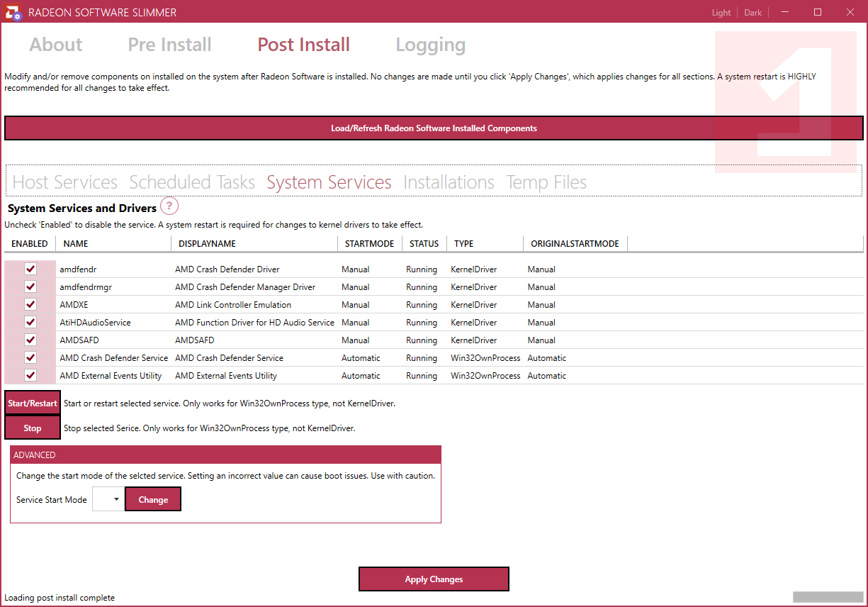Click the 'amdfendrmgr' name cell

[x=86, y=287]
